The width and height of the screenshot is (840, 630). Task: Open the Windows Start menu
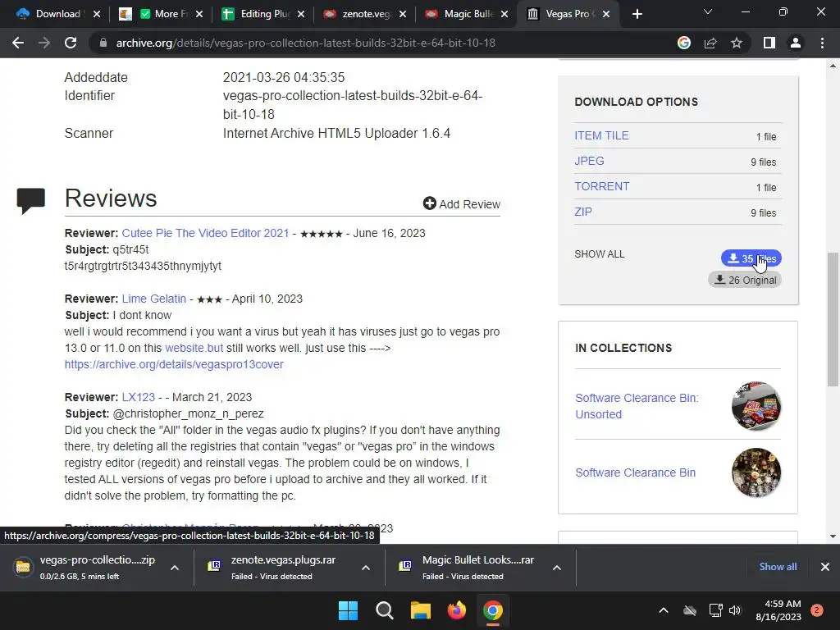point(348,610)
